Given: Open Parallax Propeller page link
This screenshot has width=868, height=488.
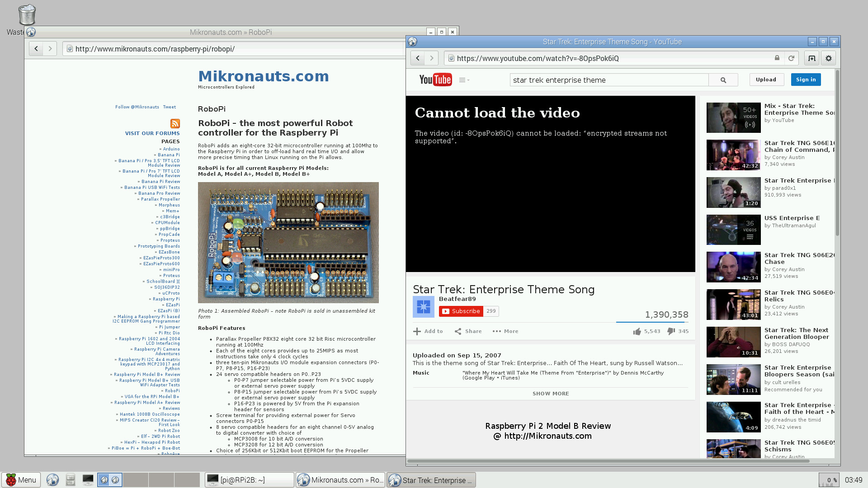Looking at the screenshot, I should coord(160,199).
